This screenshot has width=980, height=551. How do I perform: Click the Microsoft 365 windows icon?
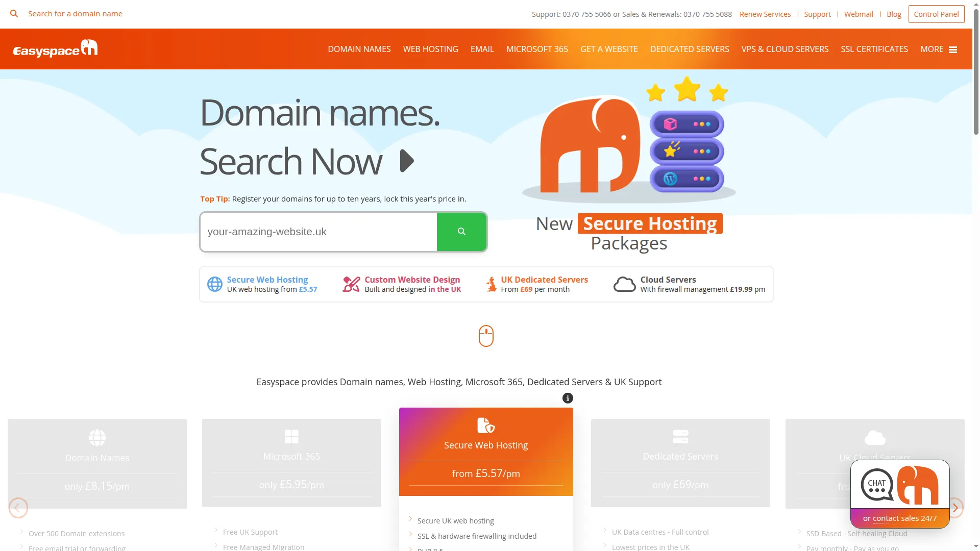pos(291,436)
